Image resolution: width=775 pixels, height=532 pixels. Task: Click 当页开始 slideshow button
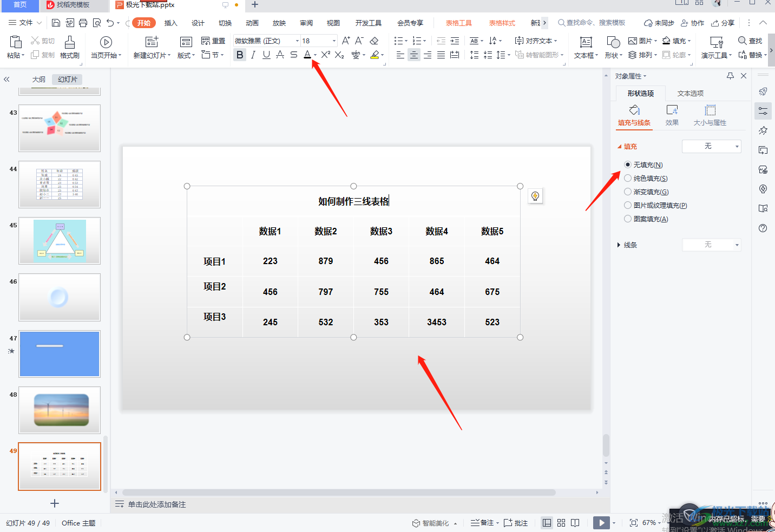coord(106,47)
